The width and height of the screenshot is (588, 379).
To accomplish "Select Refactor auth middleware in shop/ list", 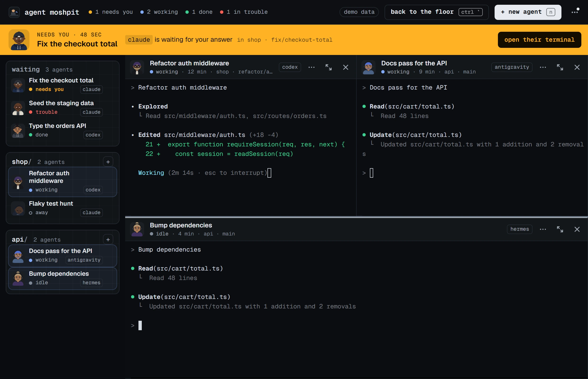I will [x=63, y=182].
